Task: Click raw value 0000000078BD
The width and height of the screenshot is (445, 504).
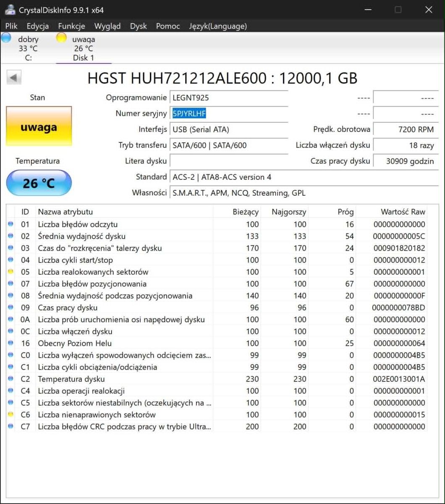Action: 399,307
